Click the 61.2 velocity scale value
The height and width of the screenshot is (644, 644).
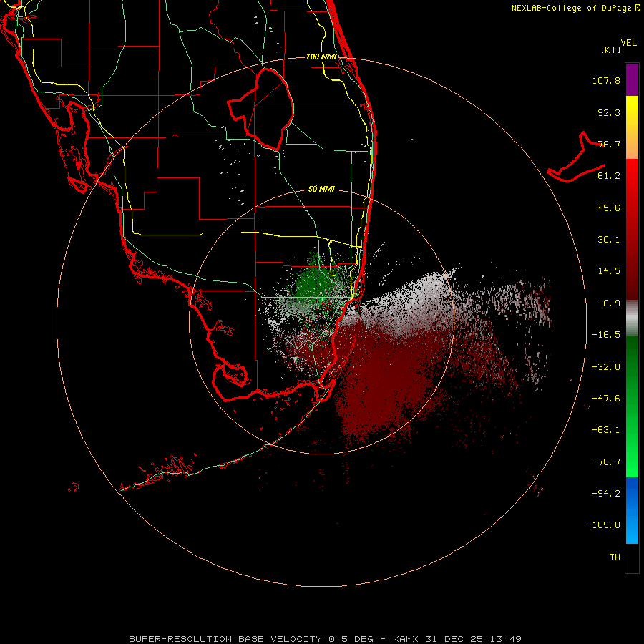click(609, 176)
